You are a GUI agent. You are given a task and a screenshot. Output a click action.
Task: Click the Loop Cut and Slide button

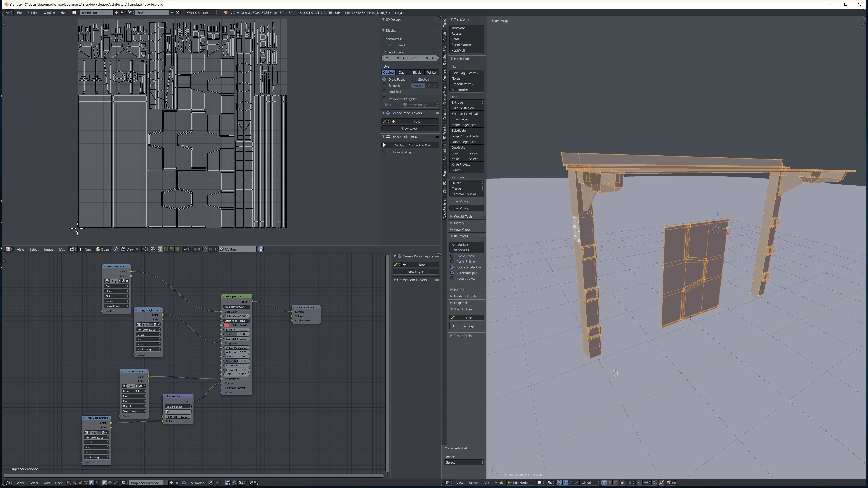[465, 136]
